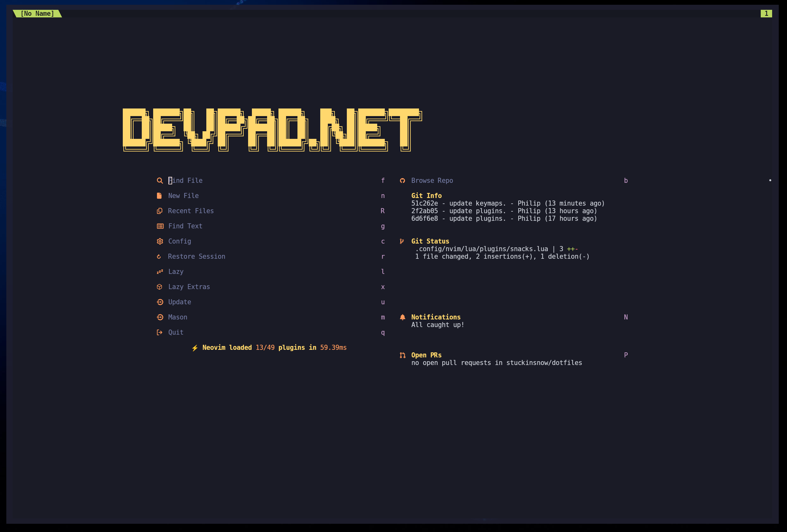
Task: Click the branch icon beside Git Status
Action: pyautogui.click(x=402, y=241)
